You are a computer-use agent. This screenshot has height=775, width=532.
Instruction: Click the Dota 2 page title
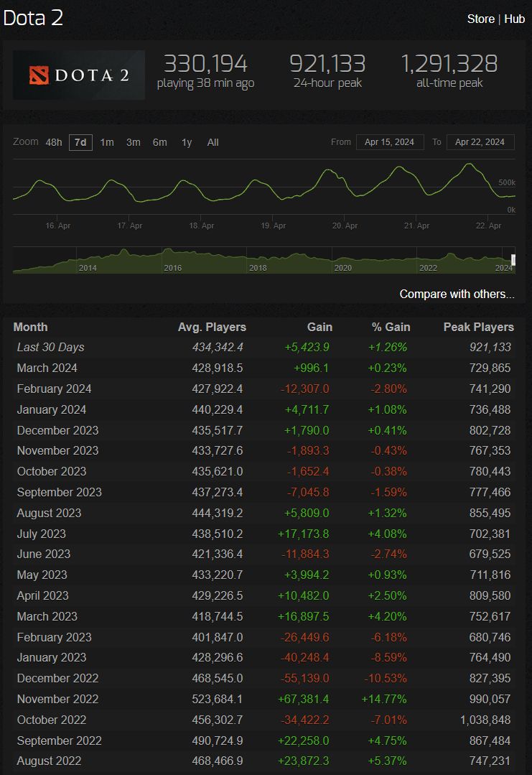pyautogui.click(x=33, y=18)
